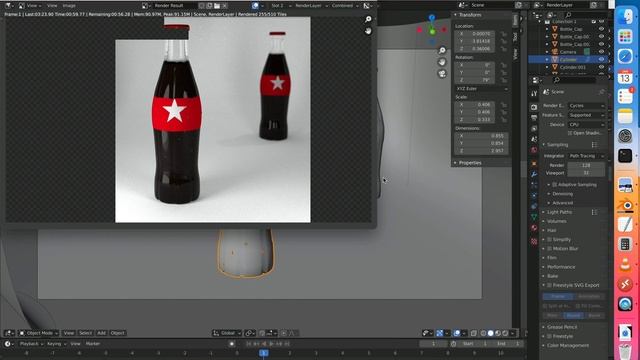The image size is (640, 360).
Task: Open the Output properties tab icon
Action: pyautogui.click(x=534, y=118)
